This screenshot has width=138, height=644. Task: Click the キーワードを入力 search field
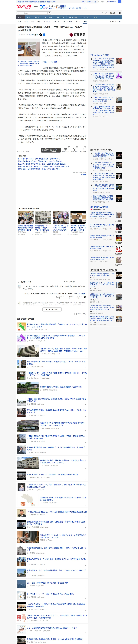coord(32,13)
